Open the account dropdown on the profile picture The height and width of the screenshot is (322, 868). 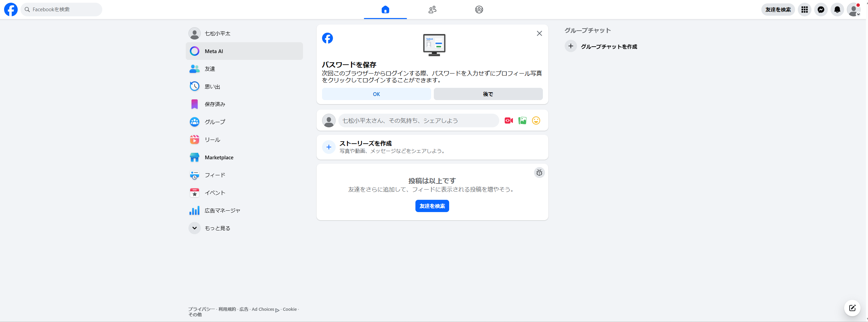pos(853,9)
